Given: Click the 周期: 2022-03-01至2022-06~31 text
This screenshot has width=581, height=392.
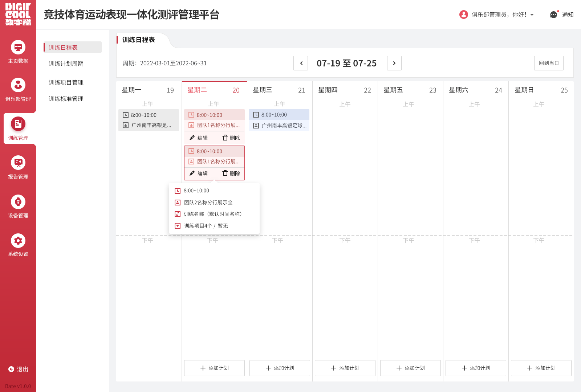Looking at the screenshot, I should coord(165,63).
